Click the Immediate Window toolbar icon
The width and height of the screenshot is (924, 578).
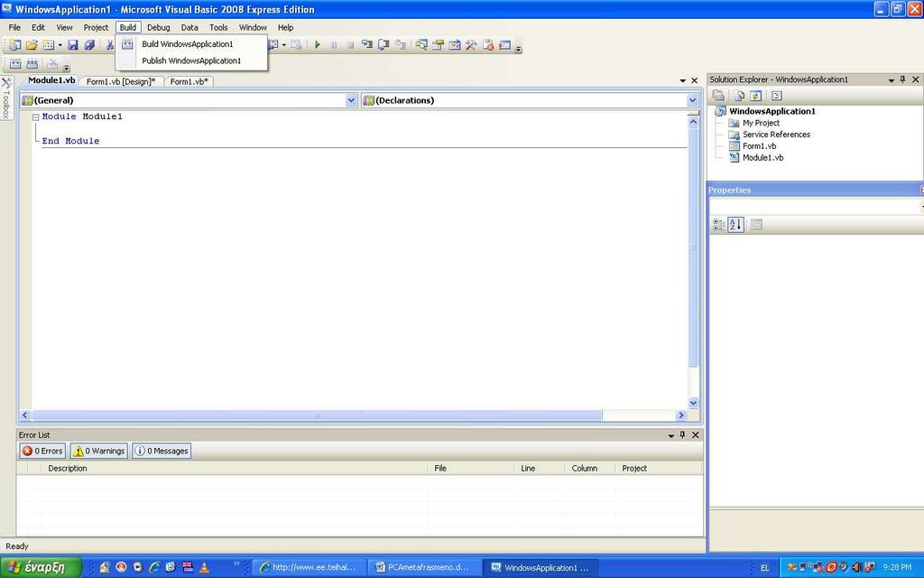click(505, 45)
